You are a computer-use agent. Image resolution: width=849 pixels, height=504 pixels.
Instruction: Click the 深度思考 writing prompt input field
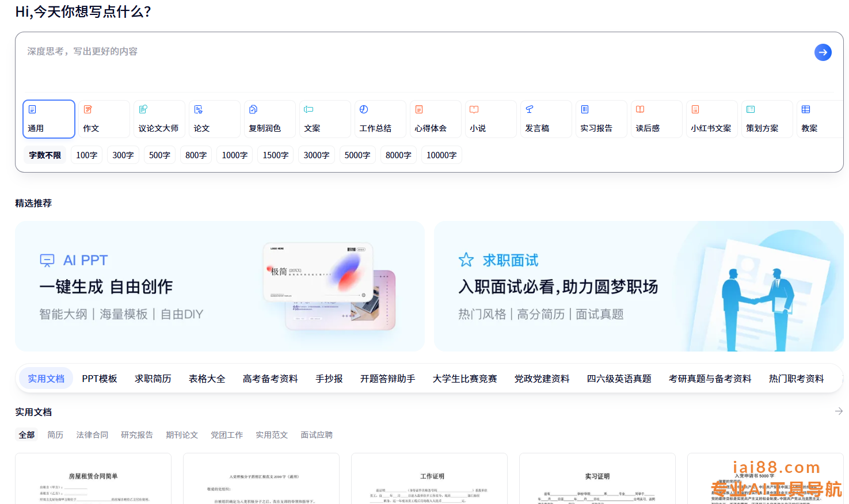414,62
